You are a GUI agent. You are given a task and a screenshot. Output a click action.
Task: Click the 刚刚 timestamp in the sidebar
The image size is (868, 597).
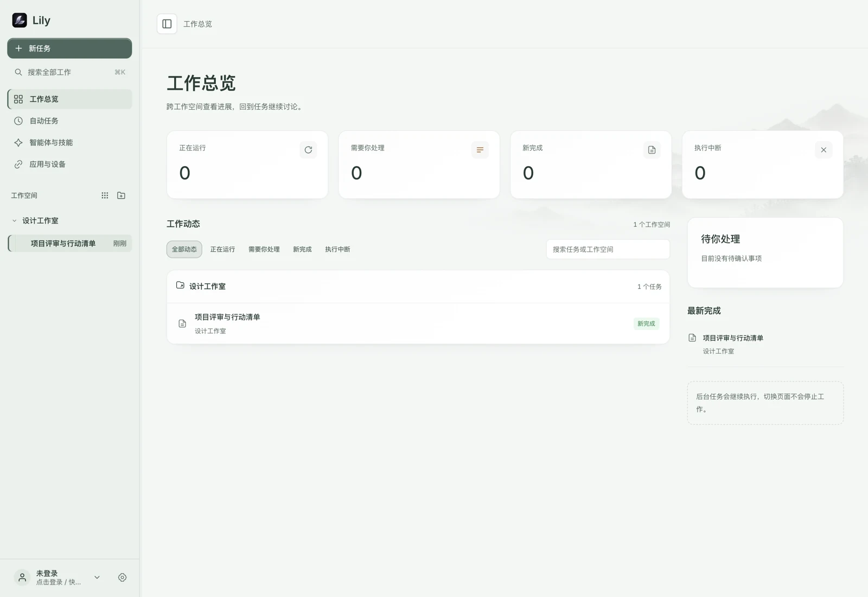[x=119, y=244]
